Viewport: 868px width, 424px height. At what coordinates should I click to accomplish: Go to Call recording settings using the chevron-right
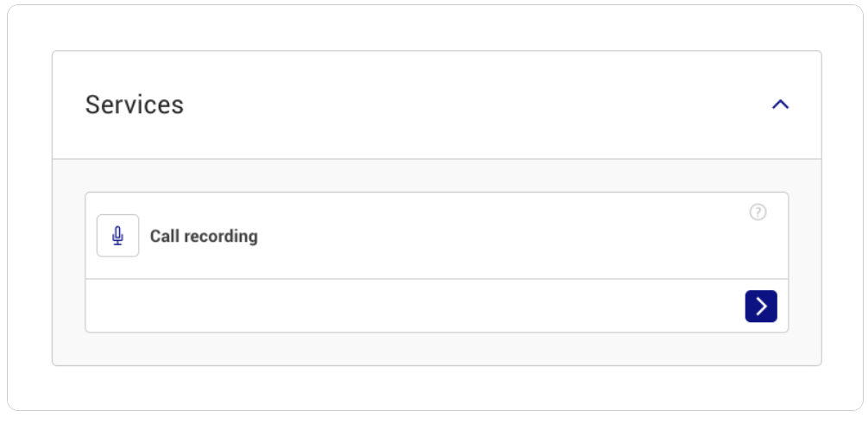(x=761, y=306)
